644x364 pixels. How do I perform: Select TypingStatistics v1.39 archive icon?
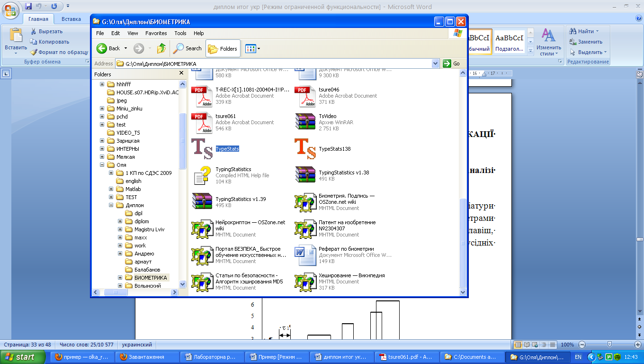(202, 201)
